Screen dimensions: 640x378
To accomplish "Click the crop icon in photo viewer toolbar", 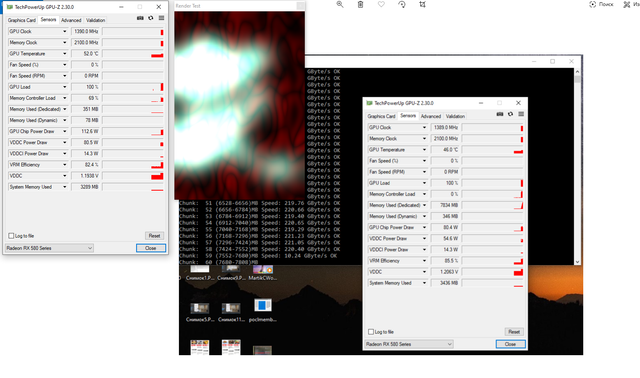I will pos(422,4).
